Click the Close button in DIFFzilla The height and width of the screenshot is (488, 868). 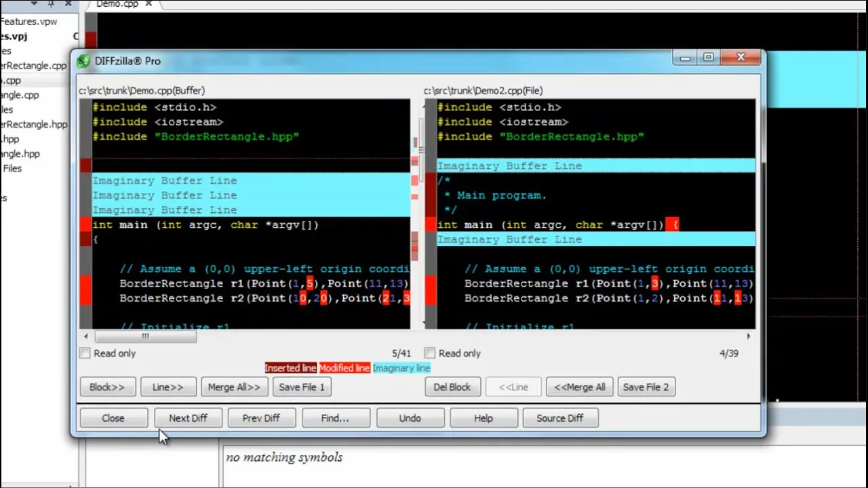click(113, 418)
